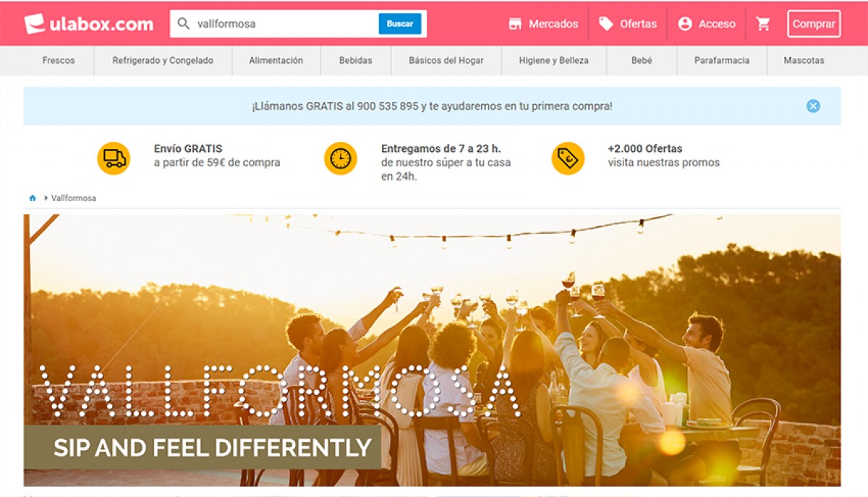Click the clock delivery hours icon
The width and height of the screenshot is (868, 497).
coord(340,158)
